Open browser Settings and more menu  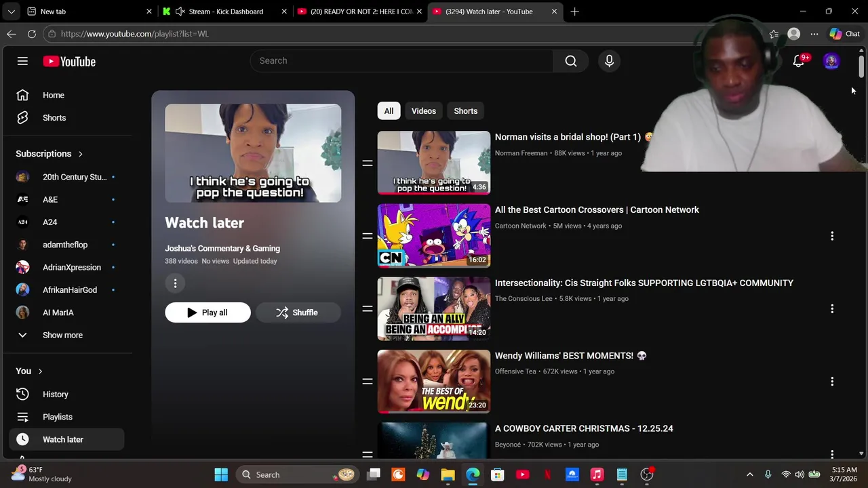pos(814,34)
